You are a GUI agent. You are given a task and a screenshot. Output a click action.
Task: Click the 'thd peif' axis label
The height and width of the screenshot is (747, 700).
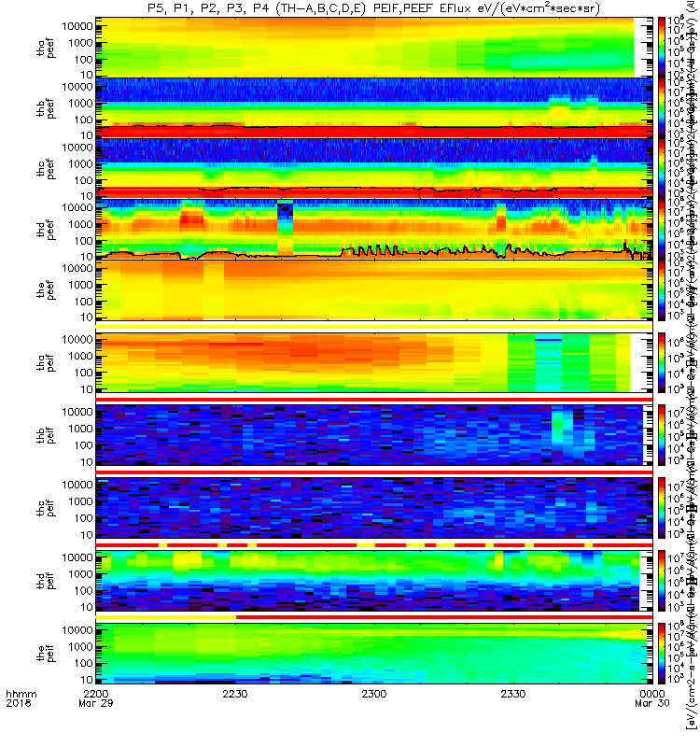pyautogui.click(x=46, y=581)
